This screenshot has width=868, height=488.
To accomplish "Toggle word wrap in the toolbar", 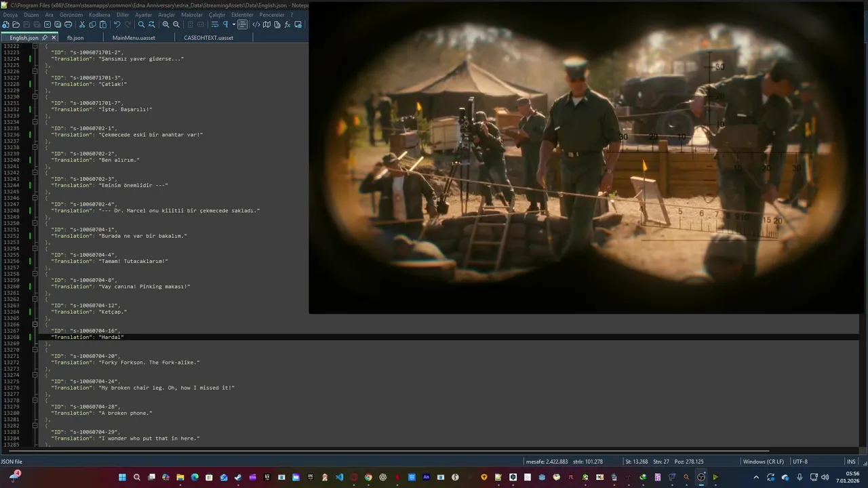I will (214, 24).
